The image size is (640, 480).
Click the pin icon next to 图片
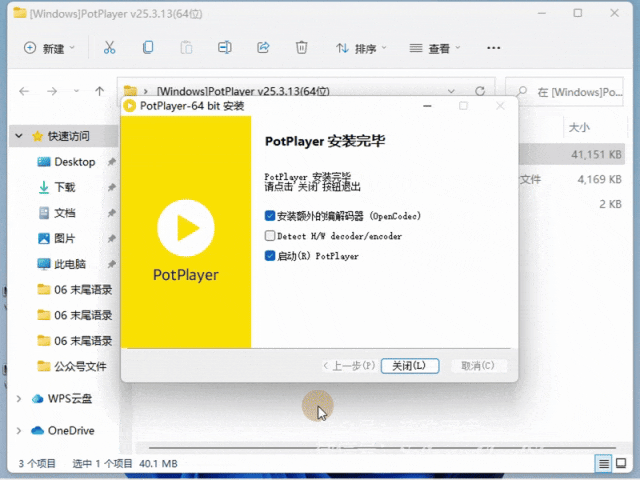pos(111,238)
